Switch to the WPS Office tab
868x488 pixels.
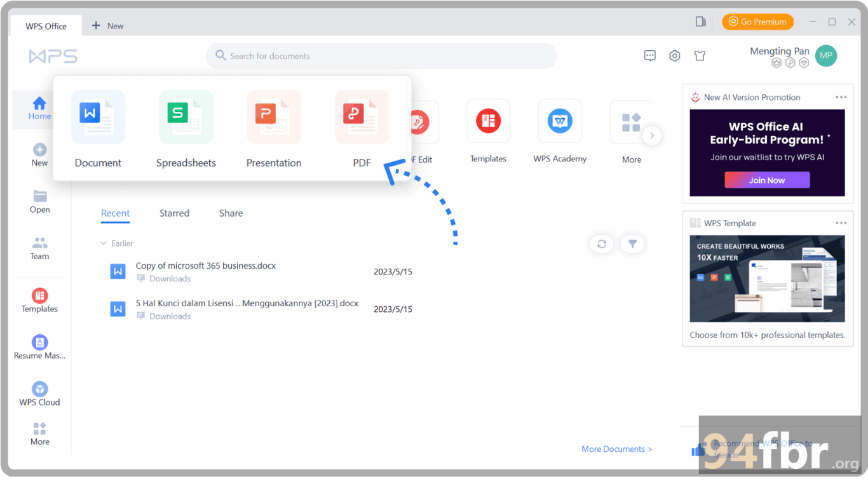click(46, 26)
